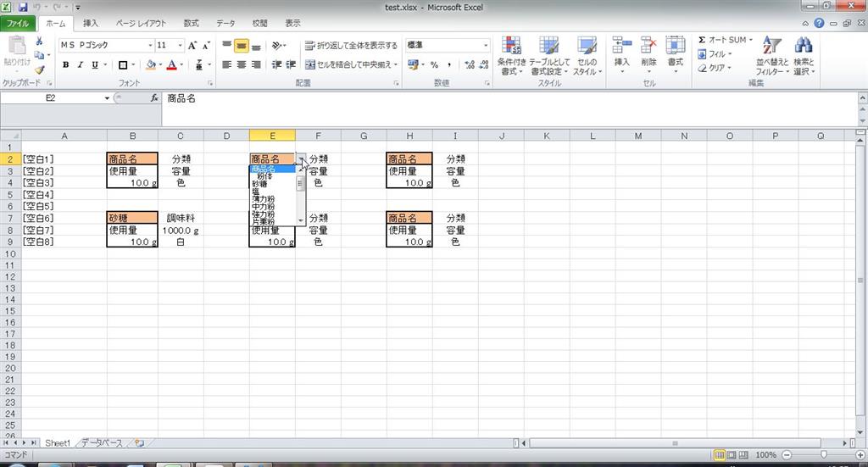The image size is (868, 467).
Task: Toggle Italic formatting
Action: click(x=81, y=64)
